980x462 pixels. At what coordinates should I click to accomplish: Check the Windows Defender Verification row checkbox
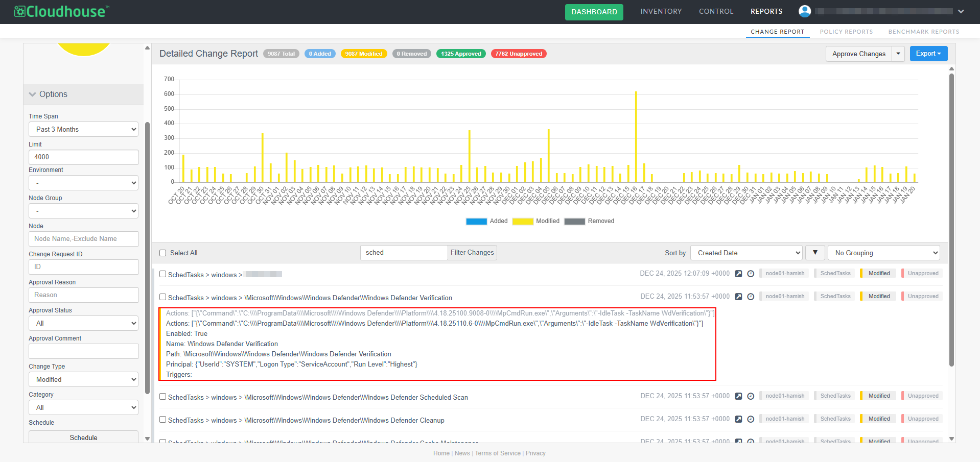tap(163, 297)
